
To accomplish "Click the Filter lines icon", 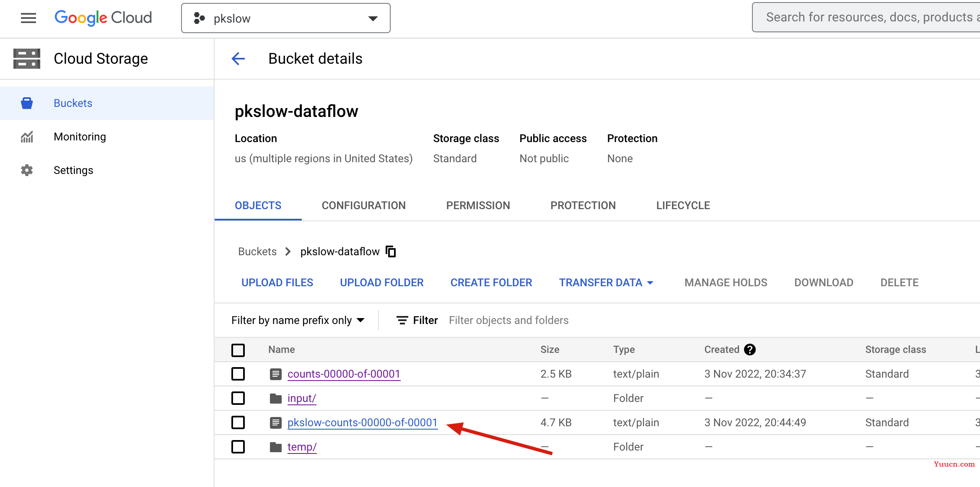I will point(402,320).
